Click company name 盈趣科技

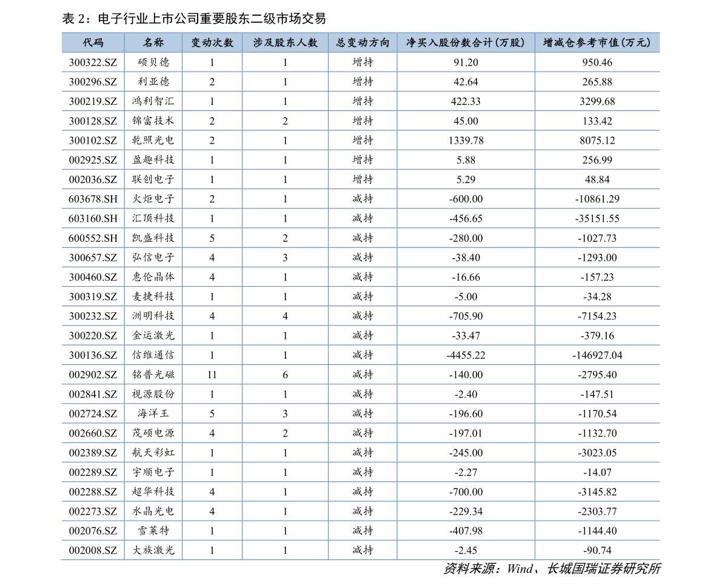click(x=153, y=160)
